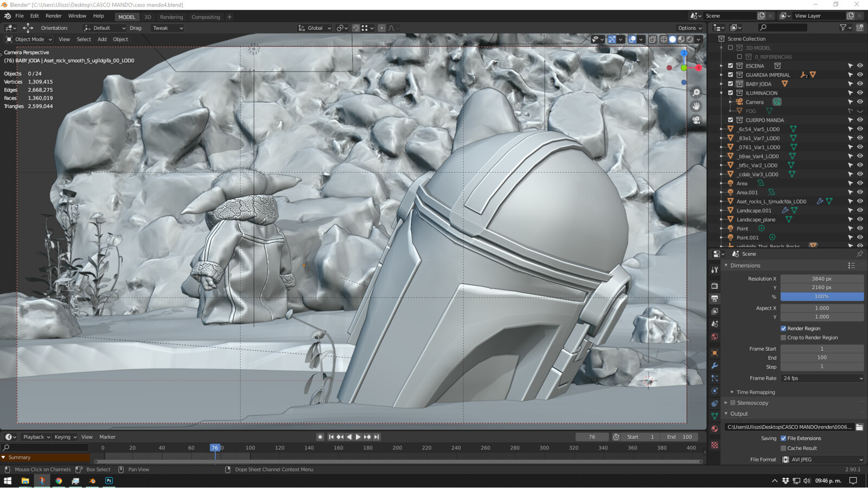Uncheck the Render Region checkbox
The width and height of the screenshot is (868, 488).
coord(783,329)
